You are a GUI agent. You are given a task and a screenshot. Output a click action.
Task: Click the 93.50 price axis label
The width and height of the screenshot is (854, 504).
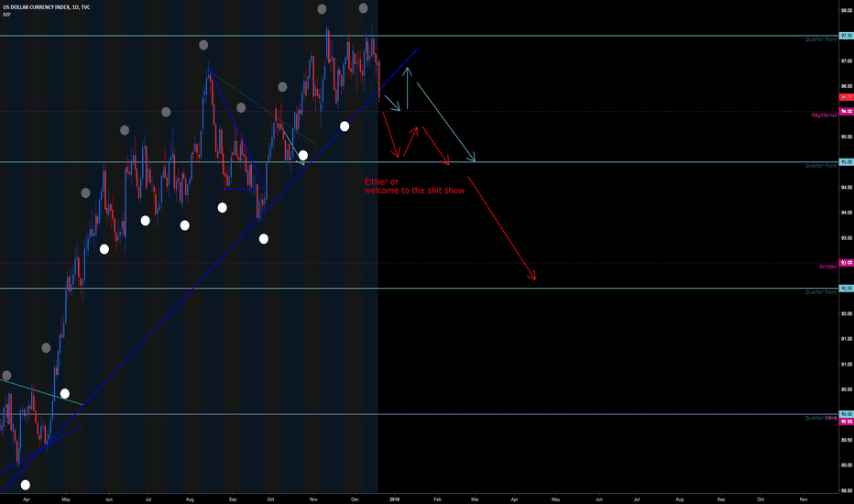(x=847, y=238)
